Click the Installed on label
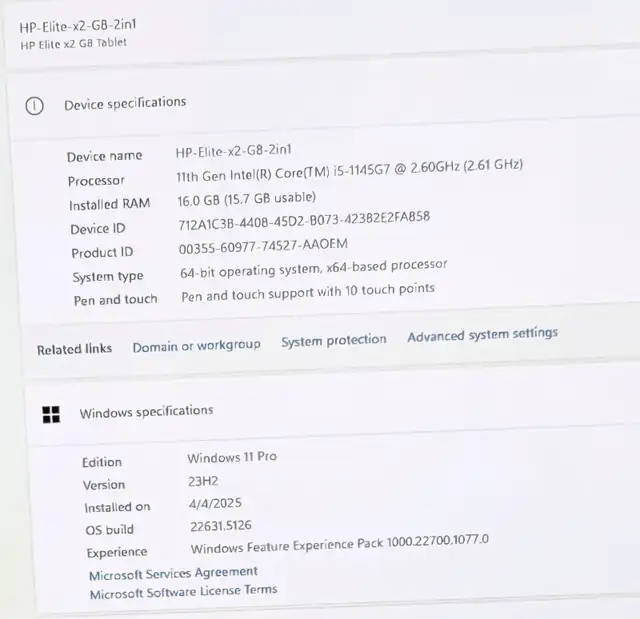Image resolution: width=640 pixels, height=619 pixels. (117, 507)
